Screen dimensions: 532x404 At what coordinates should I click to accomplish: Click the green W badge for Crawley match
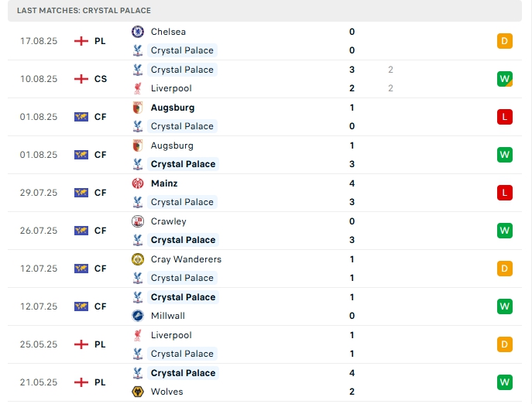point(505,231)
